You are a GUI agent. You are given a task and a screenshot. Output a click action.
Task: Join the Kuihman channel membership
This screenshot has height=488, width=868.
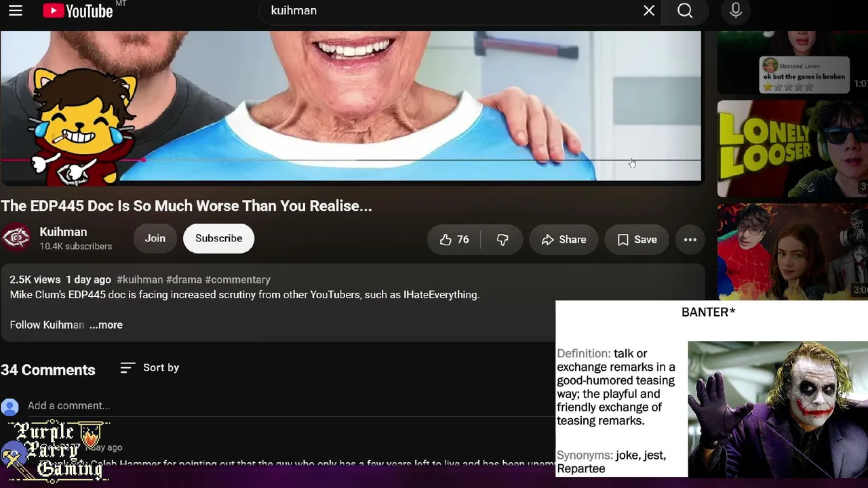click(x=155, y=239)
